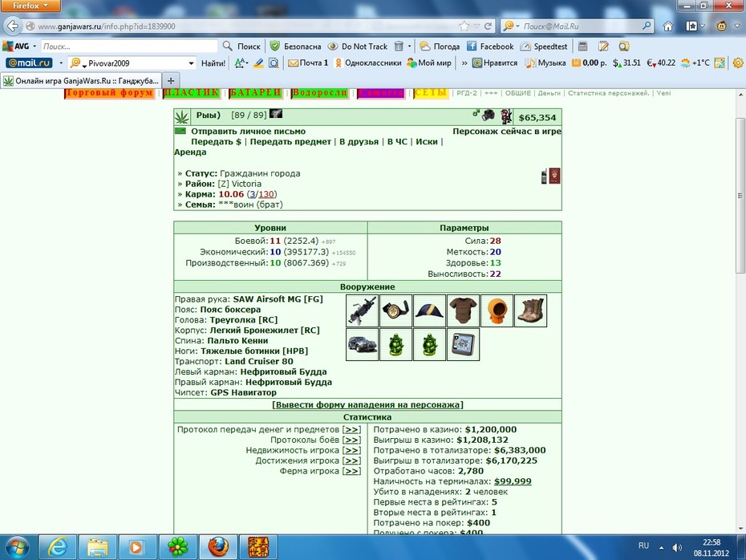Click the browser back arrow button
The height and width of the screenshot is (560, 746).
click(x=13, y=26)
